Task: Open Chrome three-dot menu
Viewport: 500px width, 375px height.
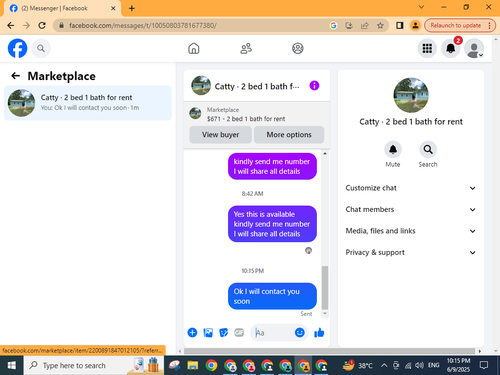Action: click(x=489, y=25)
